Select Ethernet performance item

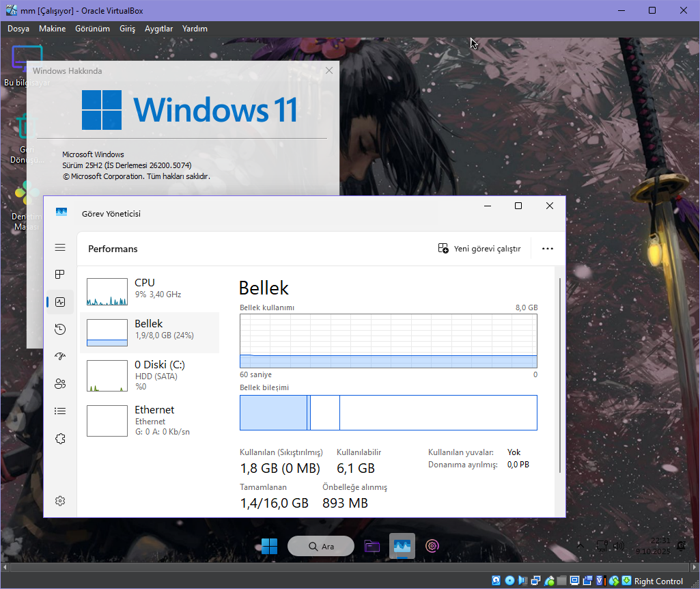(150, 420)
